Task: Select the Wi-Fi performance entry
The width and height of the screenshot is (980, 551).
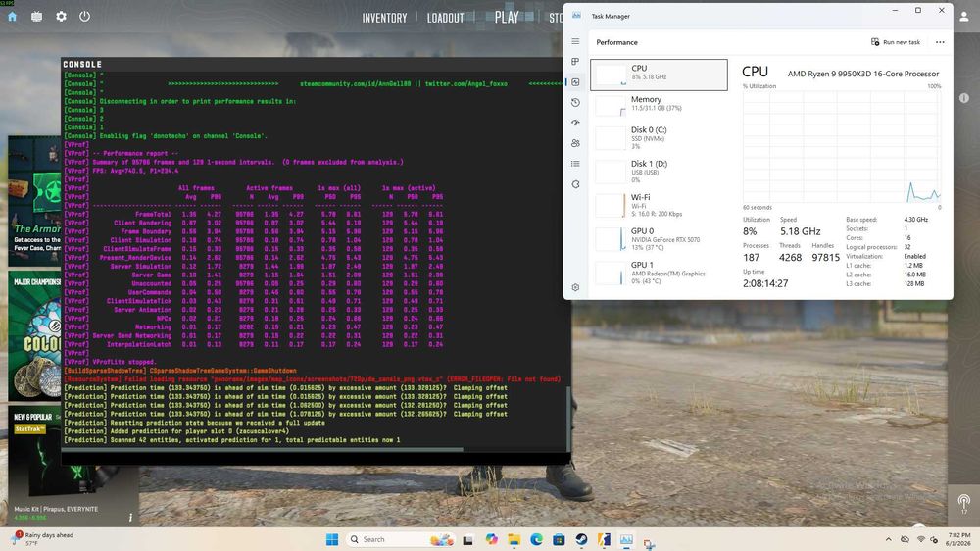Action: (659, 205)
